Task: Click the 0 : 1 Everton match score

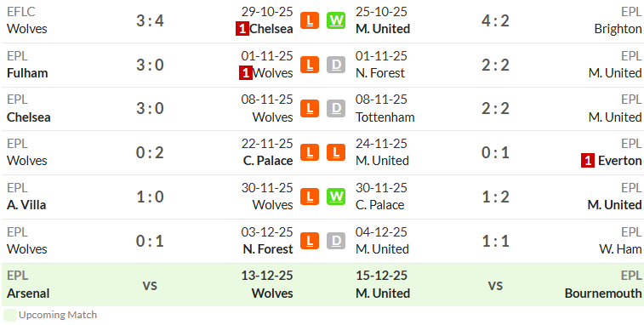Action: point(495,152)
